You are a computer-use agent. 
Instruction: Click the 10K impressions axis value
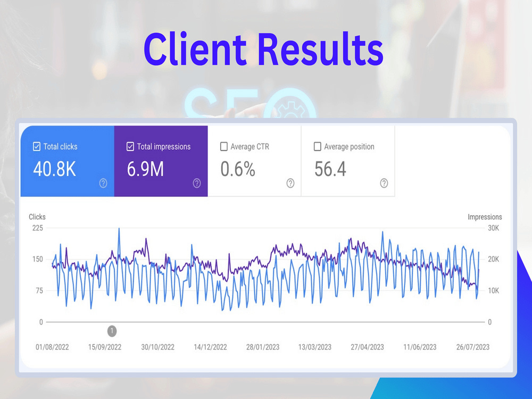[x=494, y=291]
